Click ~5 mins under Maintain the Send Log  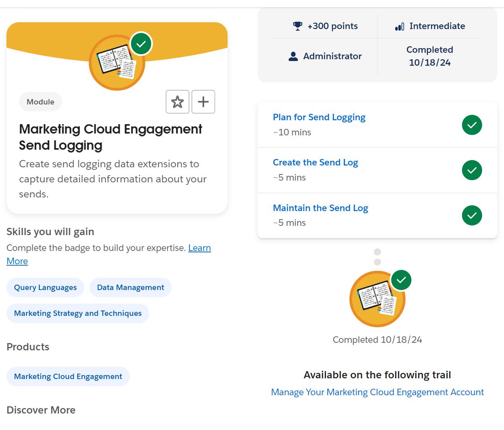pyautogui.click(x=289, y=223)
